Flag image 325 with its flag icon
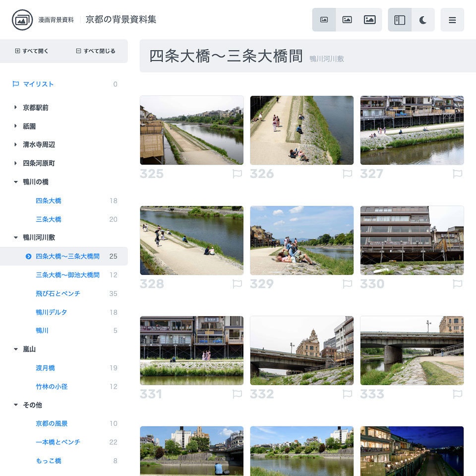This screenshot has width=476, height=476. (238, 174)
